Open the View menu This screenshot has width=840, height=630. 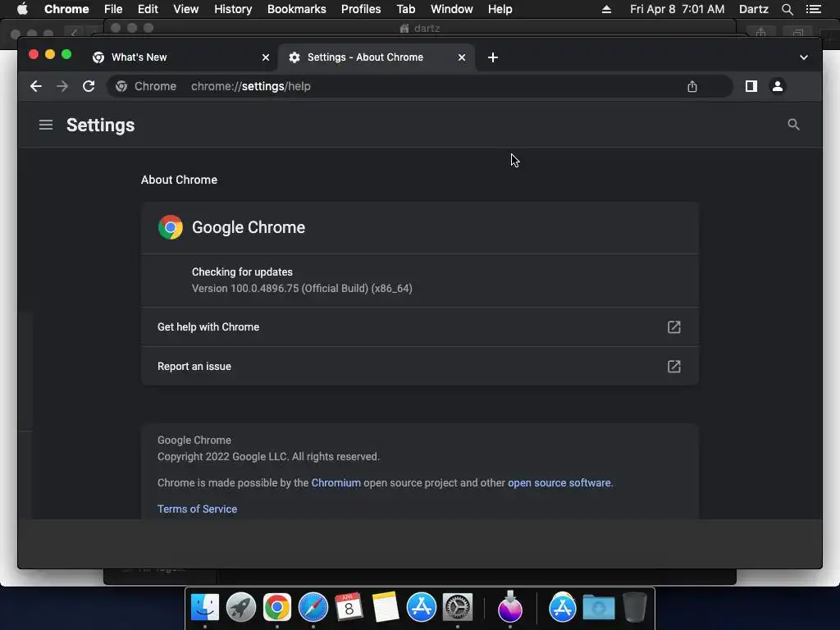(186, 9)
